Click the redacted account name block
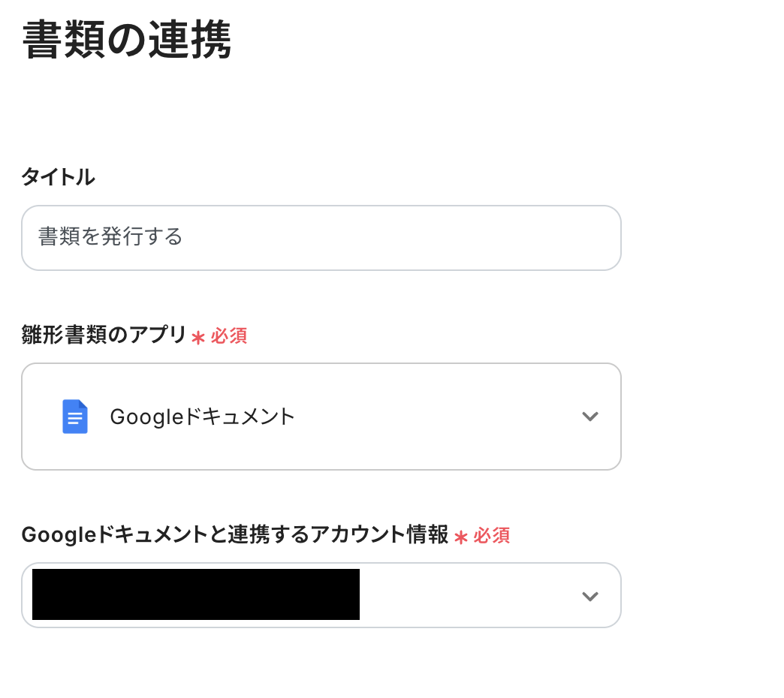 (195, 594)
